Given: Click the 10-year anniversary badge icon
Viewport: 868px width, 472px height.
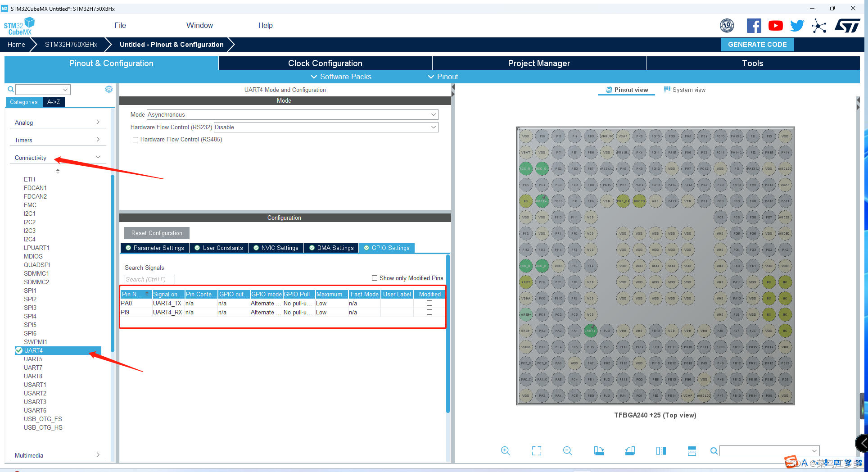Looking at the screenshot, I should pyautogui.click(x=727, y=26).
